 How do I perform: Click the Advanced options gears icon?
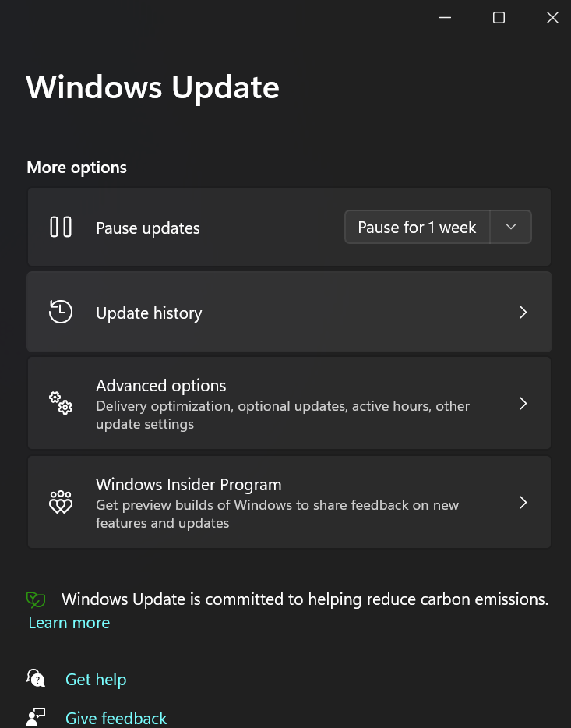point(61,402)
